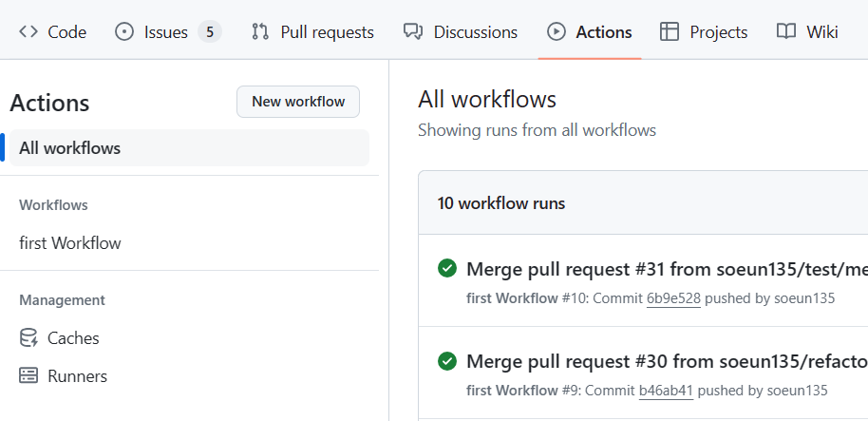The image size is (868, 421).
Task: Open commit 6b9e528 link
Action: (673, 298)
